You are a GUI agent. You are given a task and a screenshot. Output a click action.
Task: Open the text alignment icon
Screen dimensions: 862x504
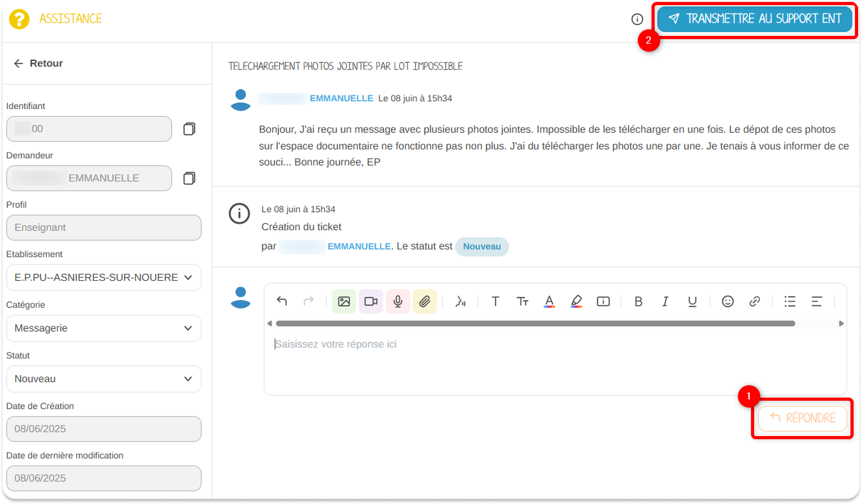[x=817, y=301]
